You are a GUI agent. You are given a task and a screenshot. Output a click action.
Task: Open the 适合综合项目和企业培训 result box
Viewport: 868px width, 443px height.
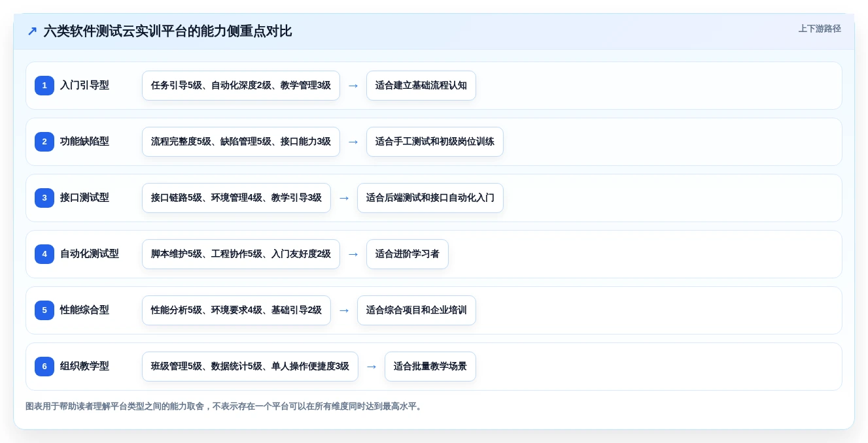tap(417, 310)
